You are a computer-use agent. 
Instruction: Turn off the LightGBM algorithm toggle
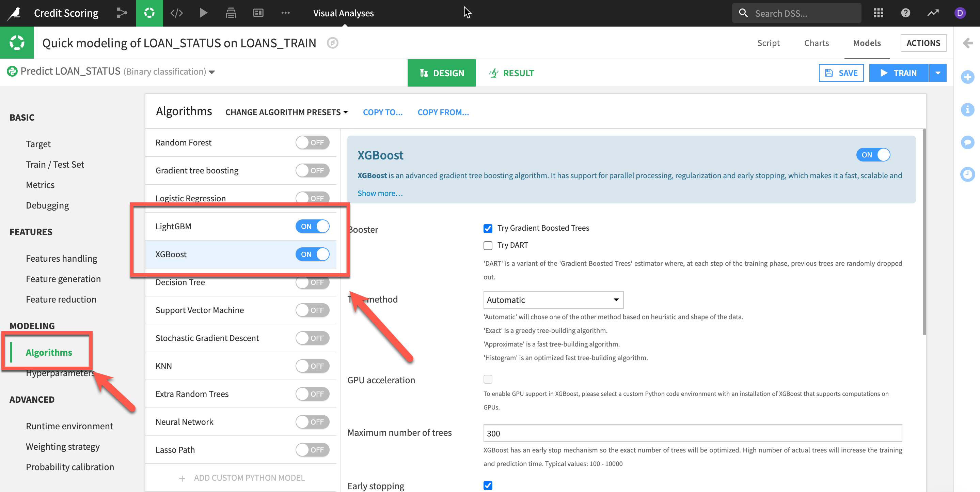[312, 226]
